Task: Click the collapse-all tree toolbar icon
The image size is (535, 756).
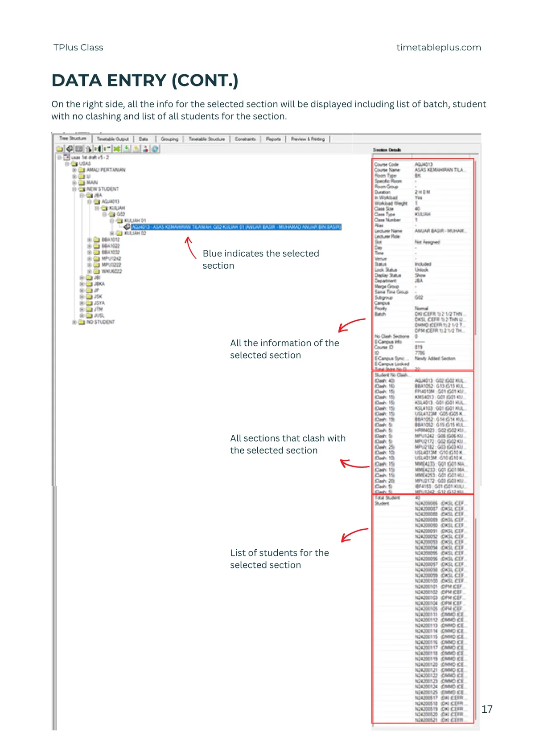Action: [107, 149]
